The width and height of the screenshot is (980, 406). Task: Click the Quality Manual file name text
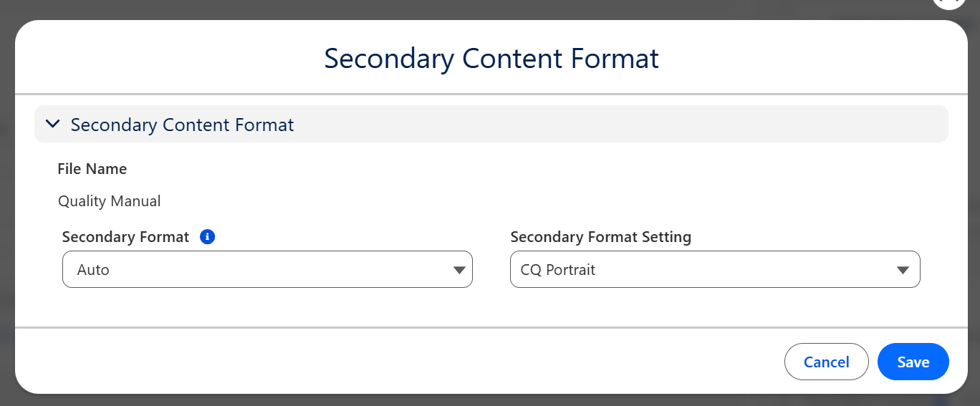110,201
